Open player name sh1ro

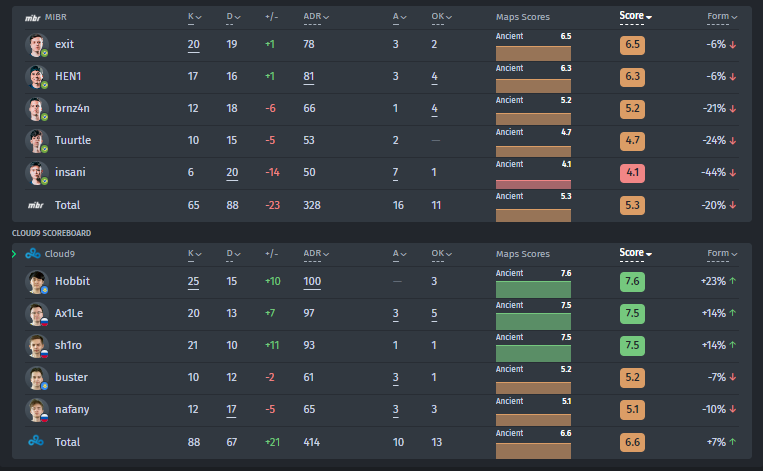pos(69,345)
